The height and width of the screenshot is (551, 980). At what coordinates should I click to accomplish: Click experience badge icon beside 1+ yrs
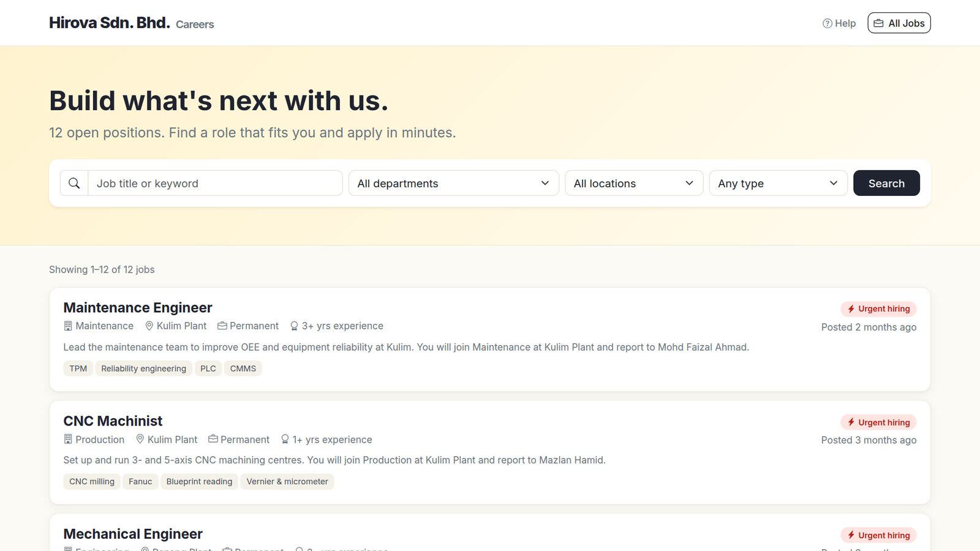(285, 440)
